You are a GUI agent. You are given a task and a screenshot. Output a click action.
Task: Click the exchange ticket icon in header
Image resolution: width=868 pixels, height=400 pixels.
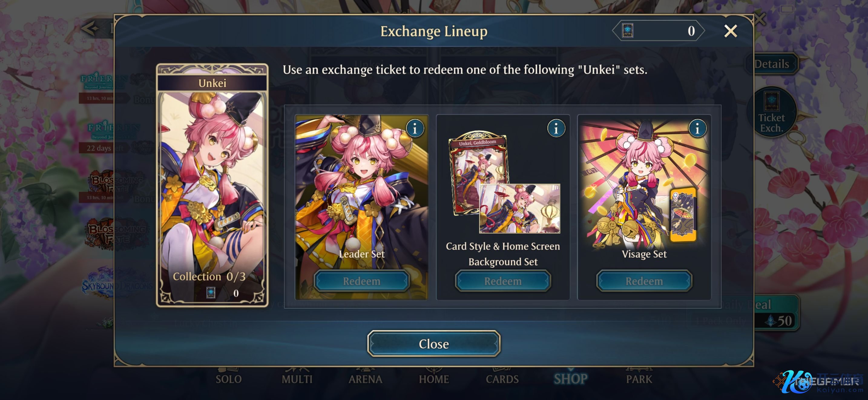(627, 31)
